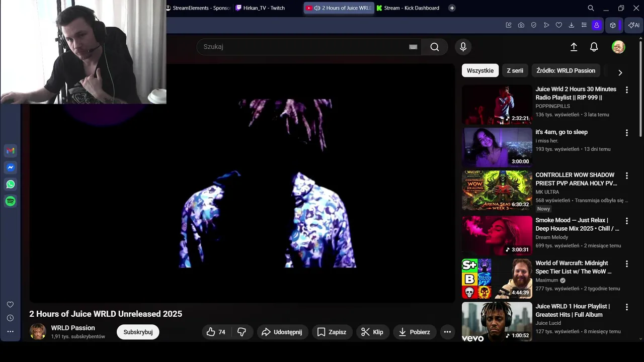Click the send/flow arrow toolbar icon
The width and height of the screenshot is (644, 362).
click(x=546, y=25)
